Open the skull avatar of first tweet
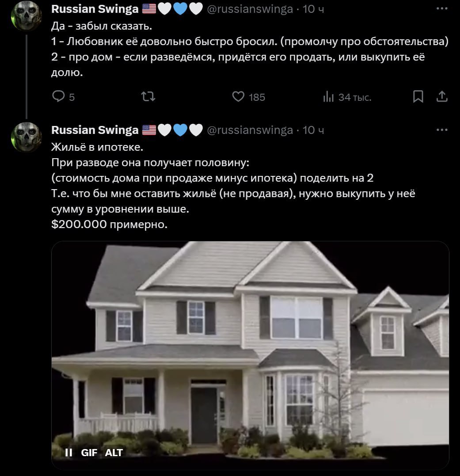Image resolution: width=460 pixels, height=476 pixels. (x=27, y=16)
